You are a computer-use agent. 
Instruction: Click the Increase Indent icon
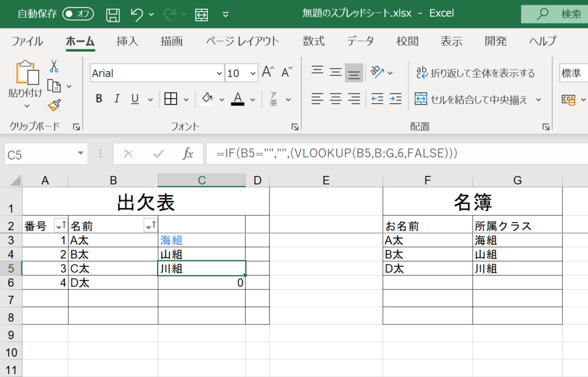pos(396,99)
